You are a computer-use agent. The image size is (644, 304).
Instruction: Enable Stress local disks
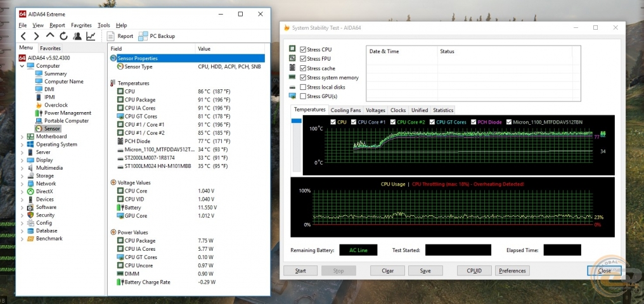(x=303, y=87)
